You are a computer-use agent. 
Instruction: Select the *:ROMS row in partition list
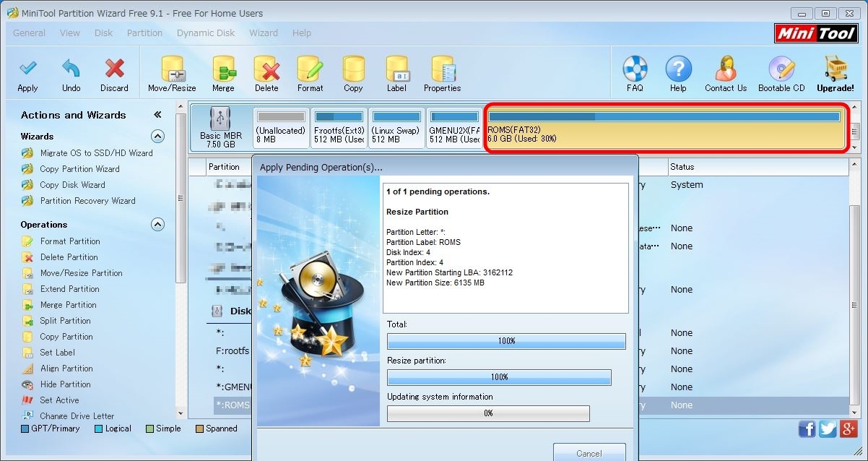click(233, 405)
